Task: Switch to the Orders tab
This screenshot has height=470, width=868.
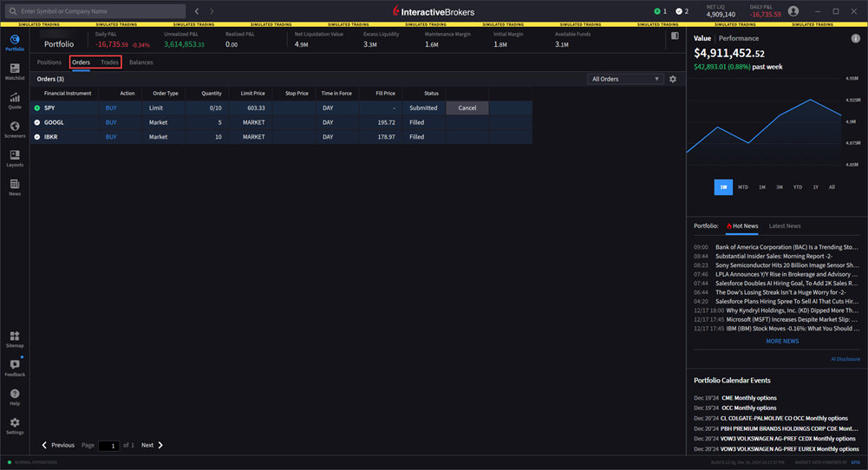Action: coord(81,62)
